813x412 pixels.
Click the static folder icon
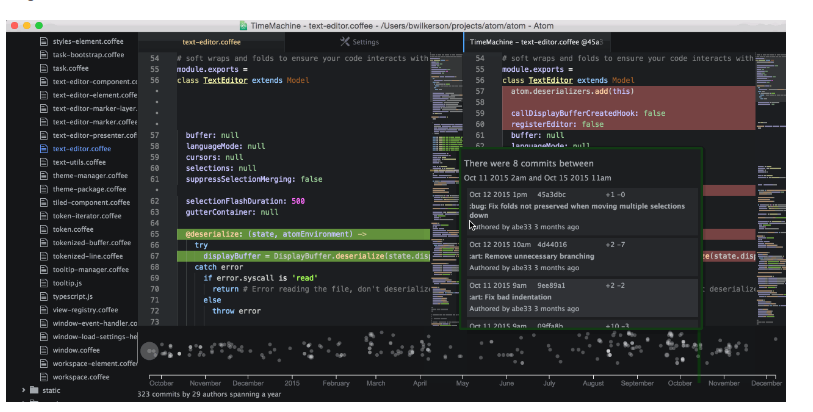coord(34,390)
